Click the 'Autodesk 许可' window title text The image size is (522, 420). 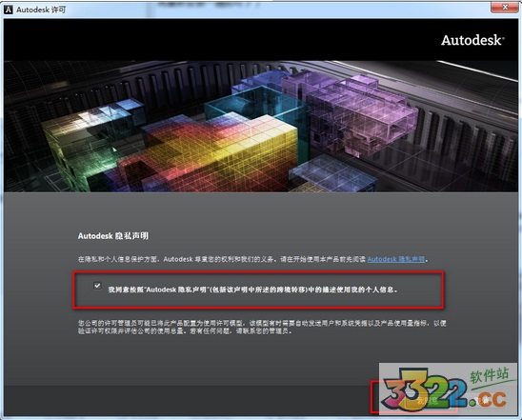click(41, 10)
